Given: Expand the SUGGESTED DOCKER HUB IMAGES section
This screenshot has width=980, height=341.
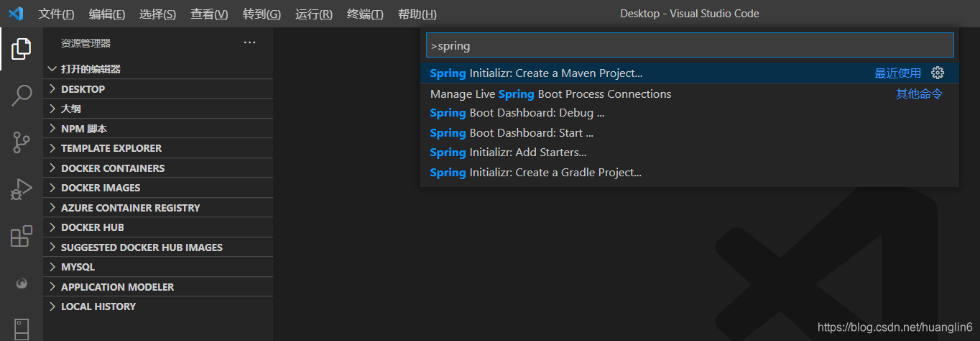Looking at the screenshot, I should (158, 247).
